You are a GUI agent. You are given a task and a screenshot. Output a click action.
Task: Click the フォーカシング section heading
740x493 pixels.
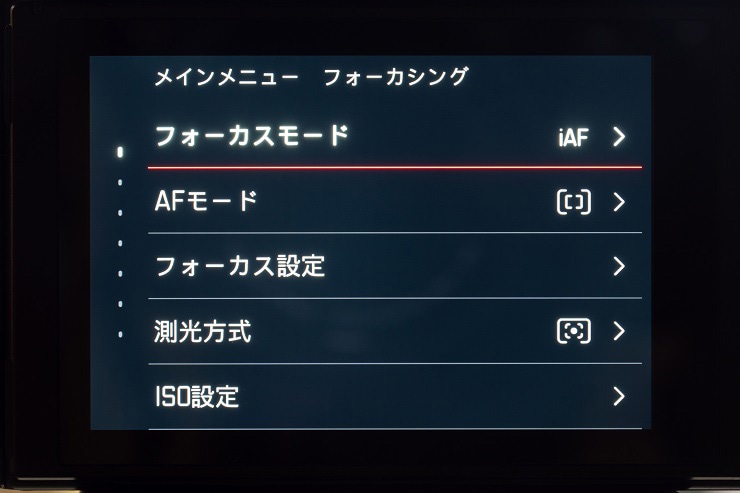pos(396,77)
